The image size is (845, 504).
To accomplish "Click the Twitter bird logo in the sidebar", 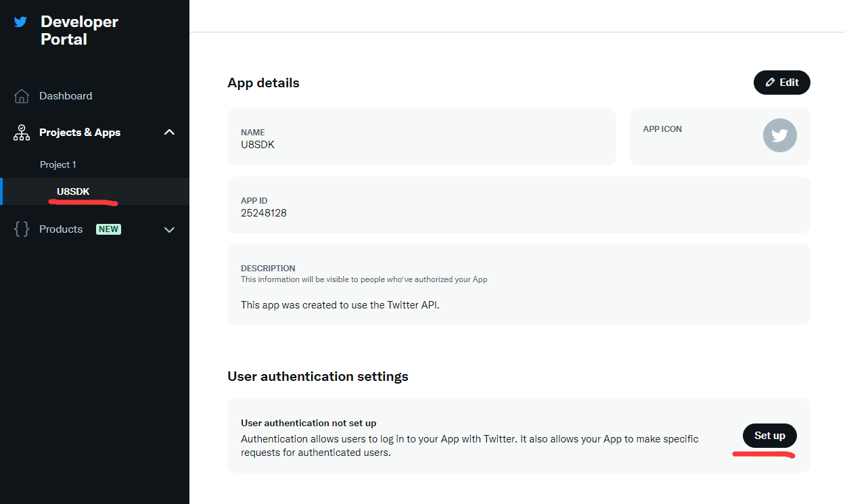I will point(21,22).
